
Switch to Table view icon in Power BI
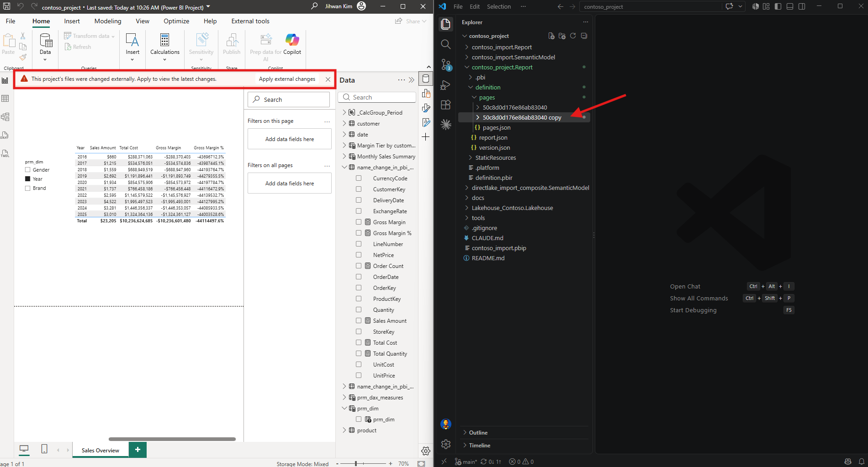tap(5, 99)
